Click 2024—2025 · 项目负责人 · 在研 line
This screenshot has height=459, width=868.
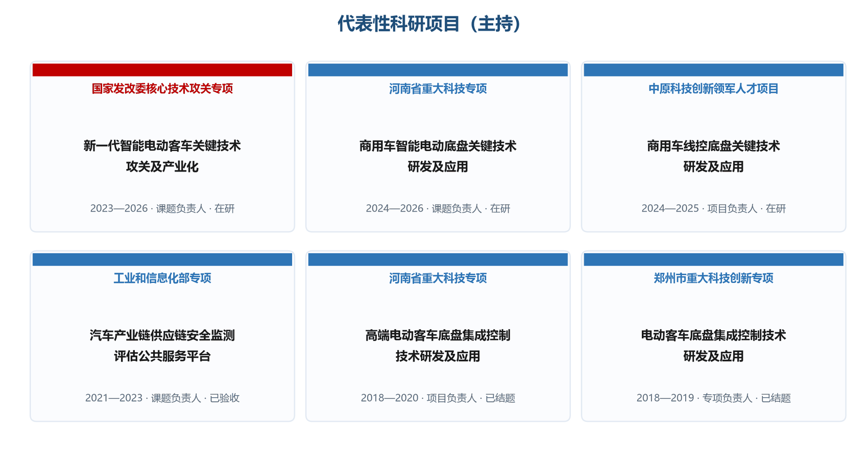click(714, 208)
